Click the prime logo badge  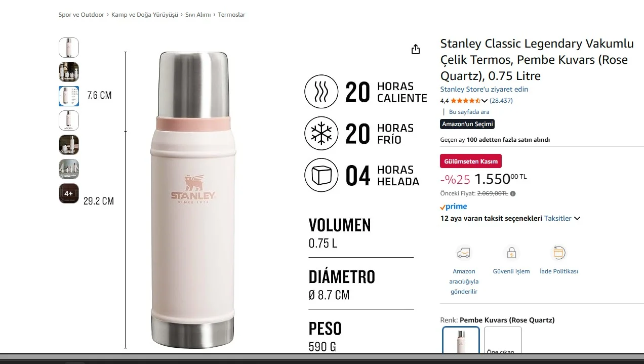[454, 207]
